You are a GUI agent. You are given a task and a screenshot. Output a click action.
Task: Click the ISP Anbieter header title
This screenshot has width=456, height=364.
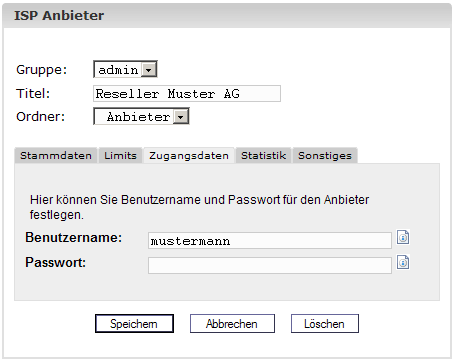click(x=59, y=16)
